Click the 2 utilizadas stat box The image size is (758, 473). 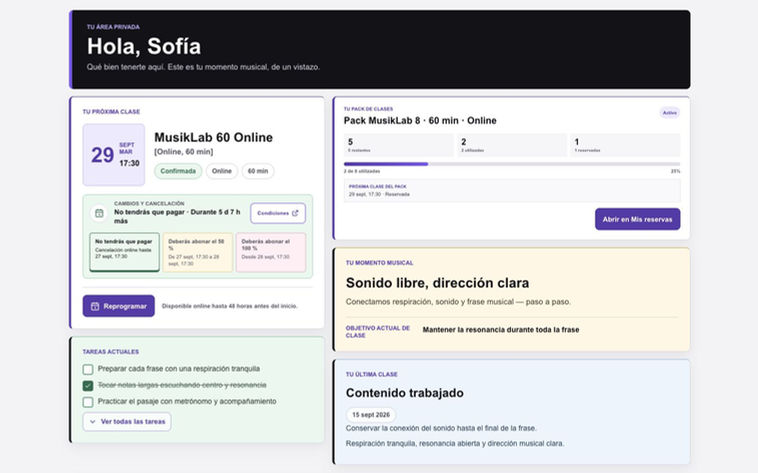click(x=511, y=145)
